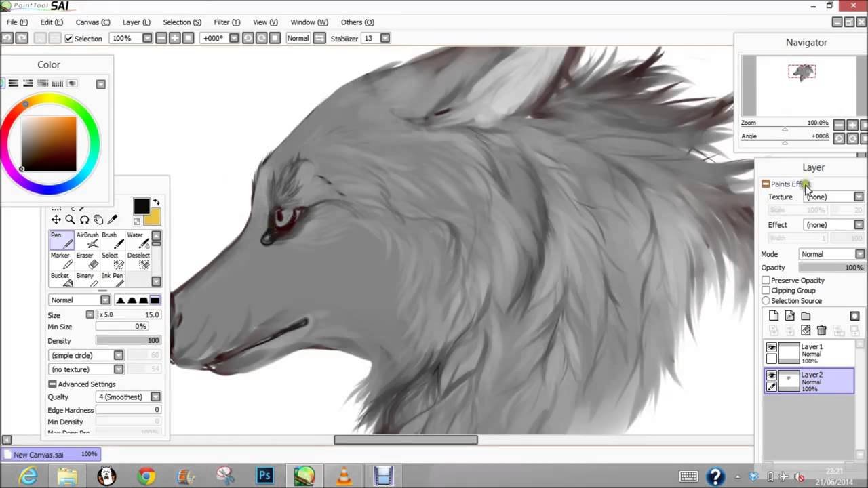Activate the eyedropper color picker tool
868x488 pixels.
click(x=113, y=220)
